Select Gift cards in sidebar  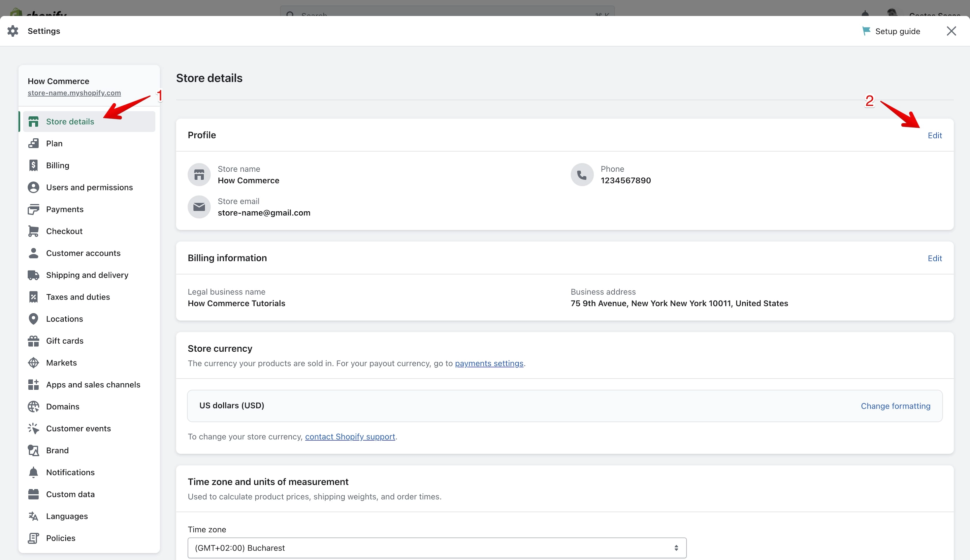point(89,341)
